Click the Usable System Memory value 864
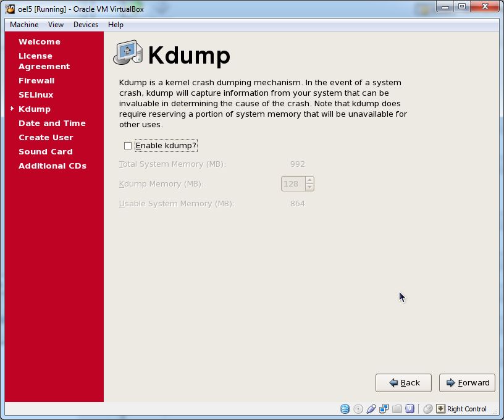 pos(298,203)
